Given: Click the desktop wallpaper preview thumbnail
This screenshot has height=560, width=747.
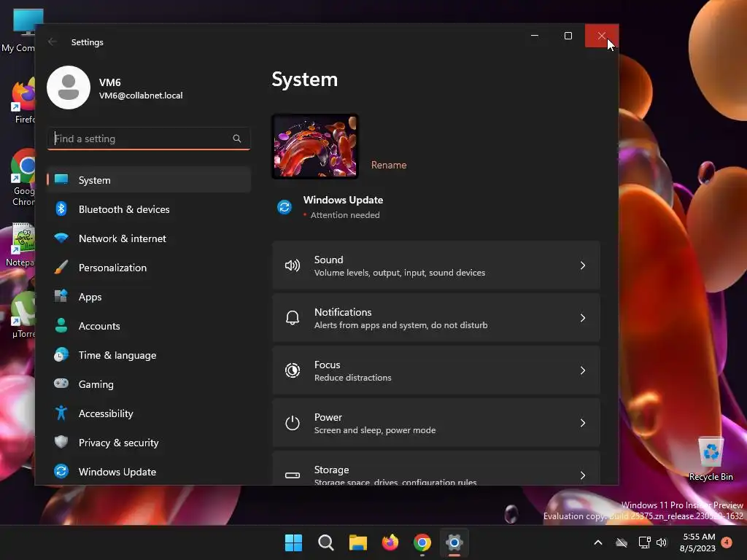Looking at the screenshot, I should click(x=315, y=146).
